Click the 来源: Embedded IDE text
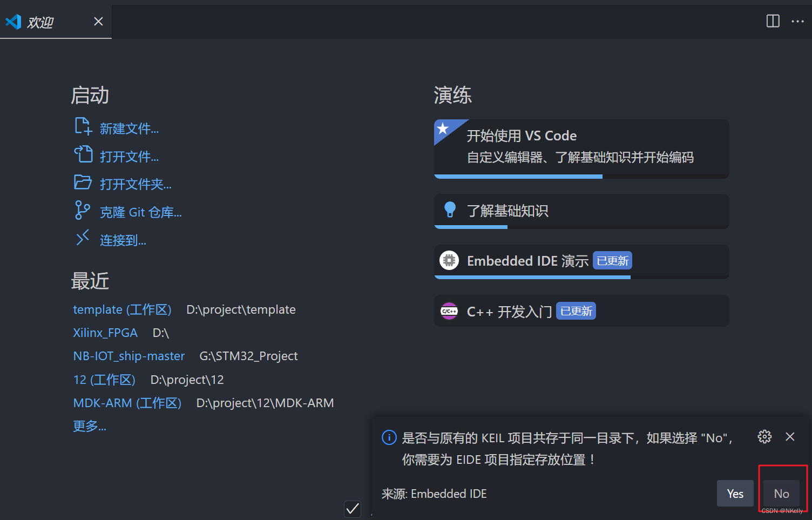 pos(434,494)
